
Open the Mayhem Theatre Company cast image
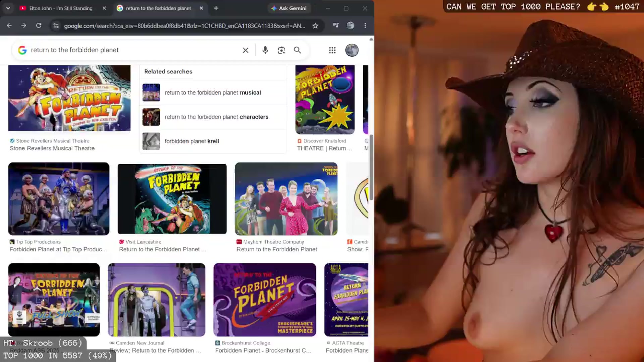pyautogui.click(x=286, y=199)
